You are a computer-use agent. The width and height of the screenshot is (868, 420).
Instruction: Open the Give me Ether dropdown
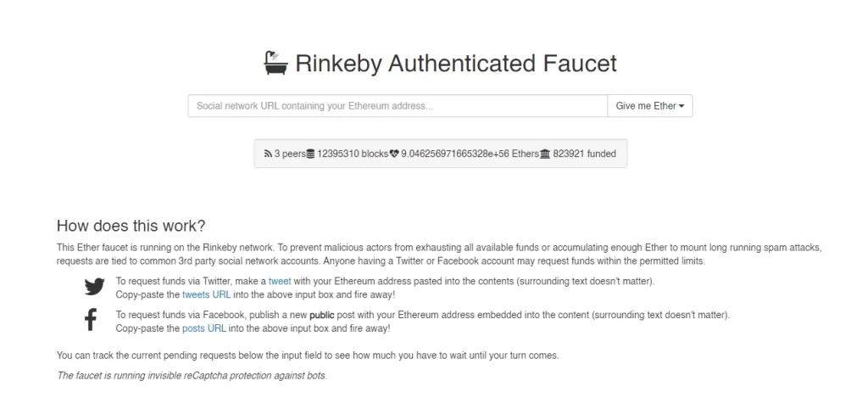click(650, 106)
